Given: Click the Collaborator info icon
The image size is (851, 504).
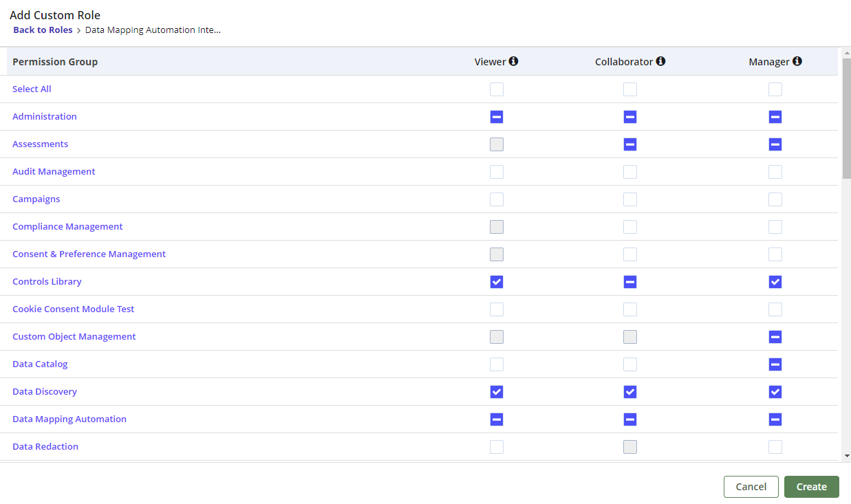Looking at the screenshot, I should [660, 61].
